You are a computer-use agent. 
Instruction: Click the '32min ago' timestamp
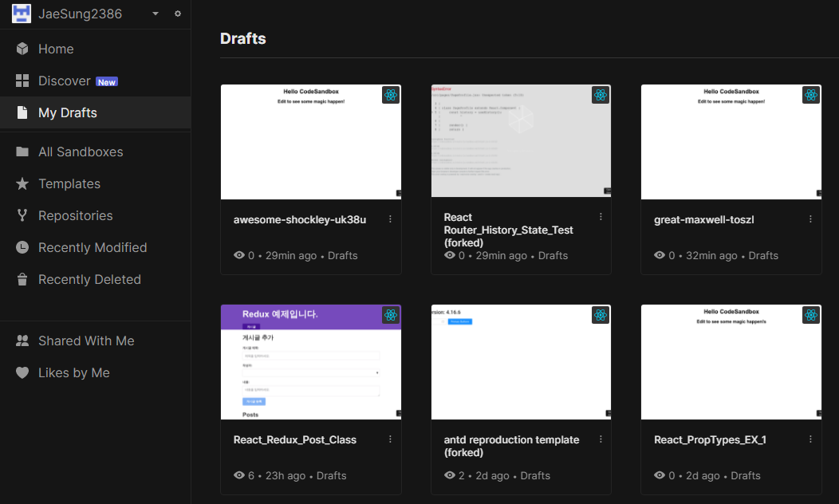711,256
